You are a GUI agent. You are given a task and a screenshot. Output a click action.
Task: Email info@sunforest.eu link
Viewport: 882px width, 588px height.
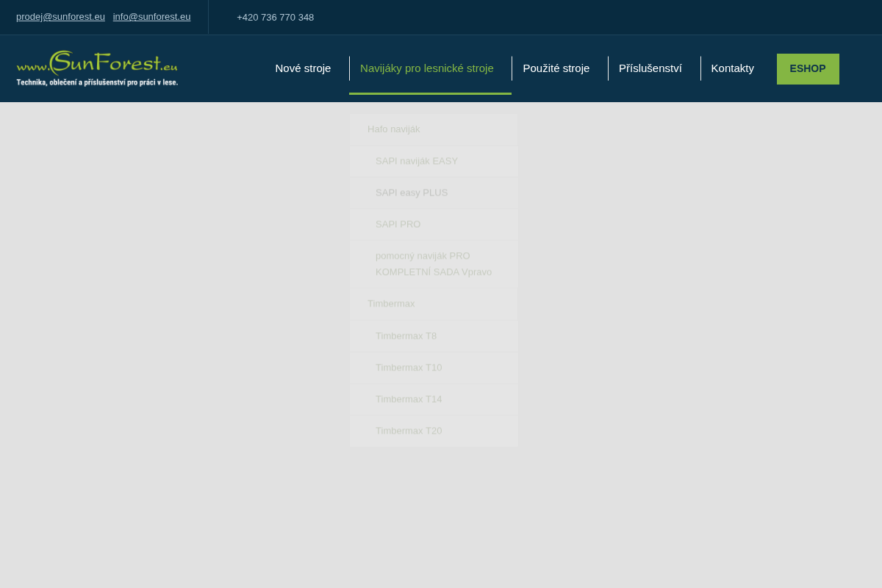(151, 17)
